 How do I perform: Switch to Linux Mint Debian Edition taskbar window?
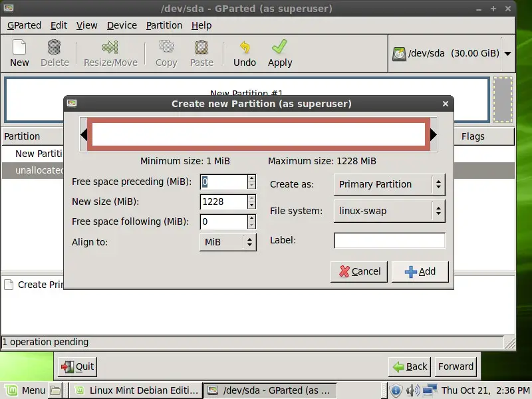point(136,390)
